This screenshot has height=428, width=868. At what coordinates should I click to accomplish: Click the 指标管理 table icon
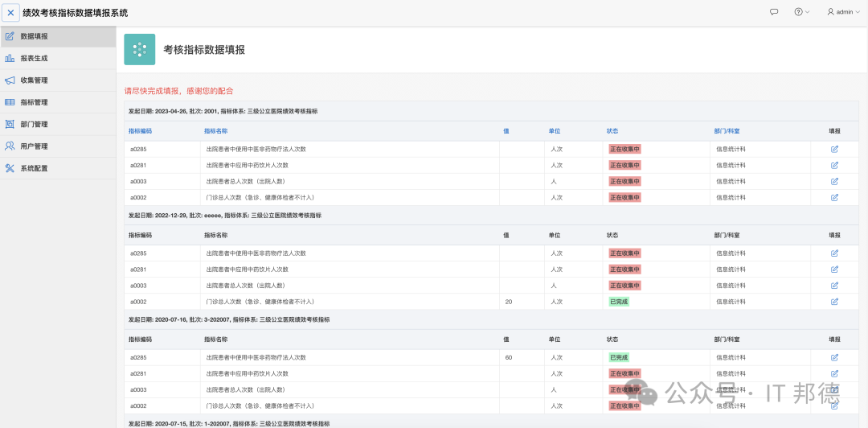10,102
